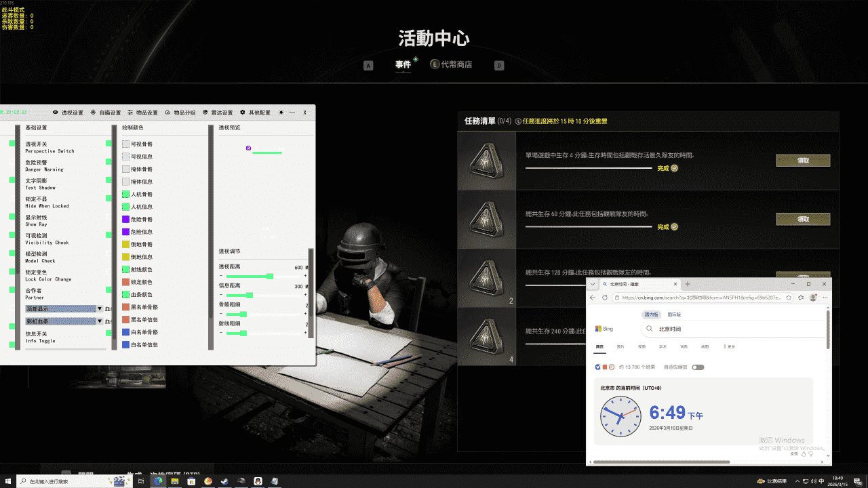Enable the 自适应缩放 switch on Bing
The height and width of the screenshot is (488, 868).
point(698,366)
